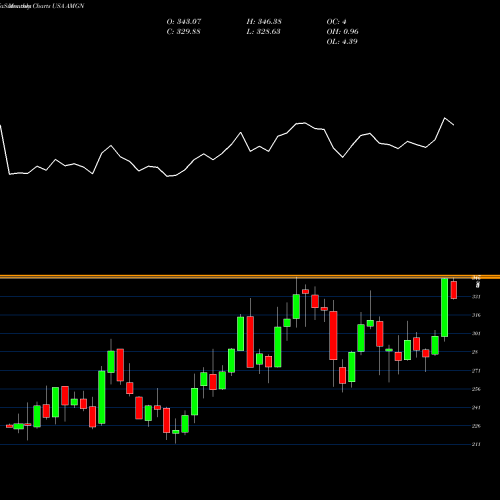
Task: Click the 316 price axis label
Action: [476, 315]
